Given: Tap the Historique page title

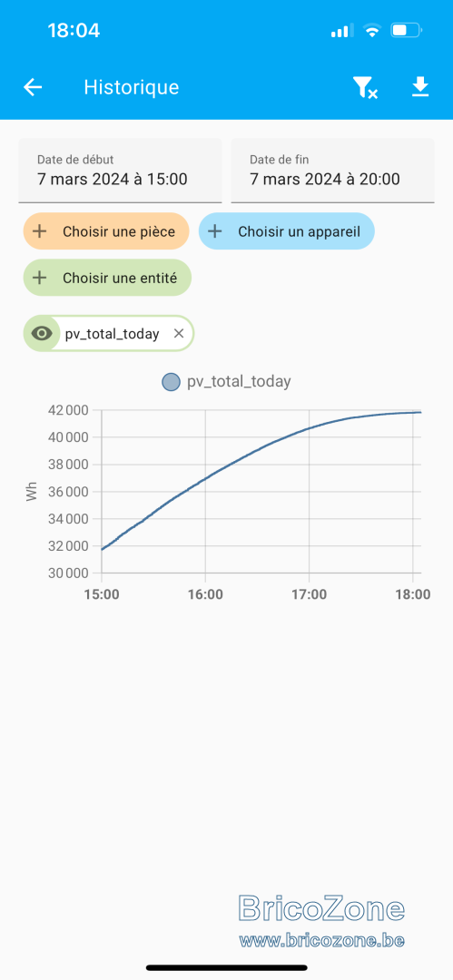Looking at the screenshot, I should tap(132, 87).
